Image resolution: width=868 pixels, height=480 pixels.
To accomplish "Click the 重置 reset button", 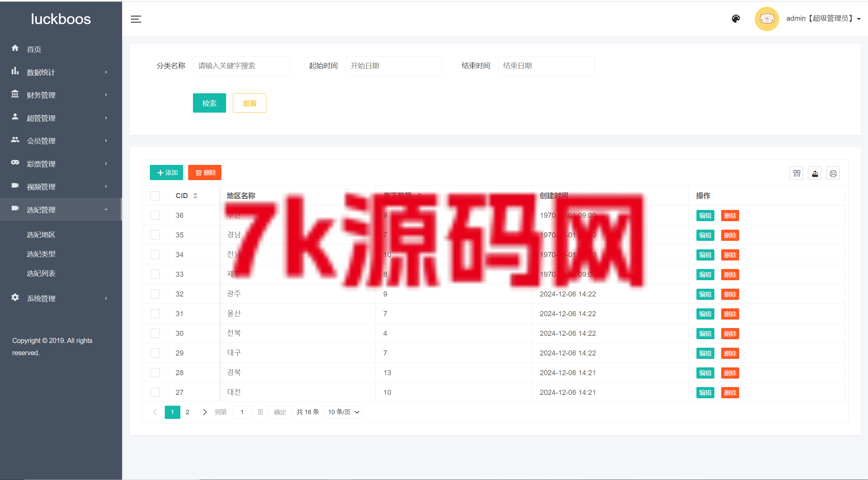I will pos(250,103).
